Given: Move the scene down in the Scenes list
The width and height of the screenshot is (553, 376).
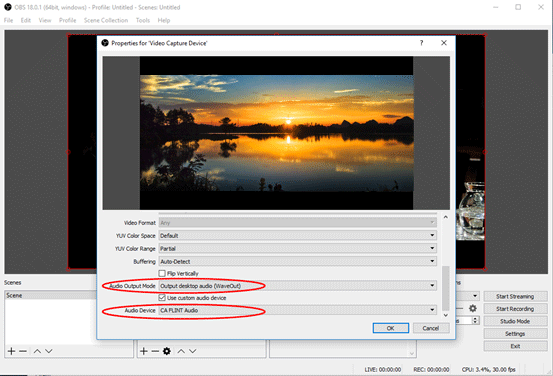Looking at the screenshot, I should click(49, 351).
